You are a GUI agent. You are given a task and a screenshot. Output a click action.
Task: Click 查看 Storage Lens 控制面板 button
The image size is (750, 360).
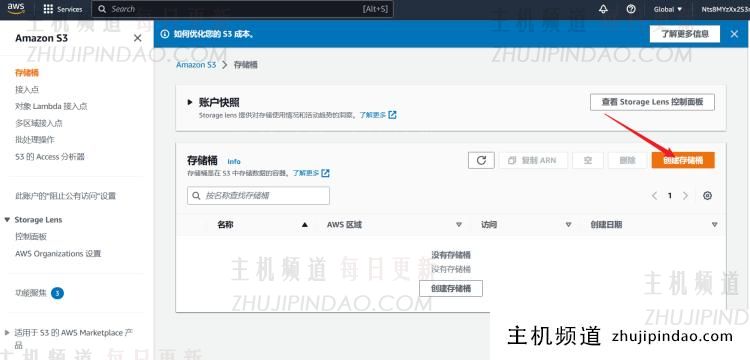[652, 102]
